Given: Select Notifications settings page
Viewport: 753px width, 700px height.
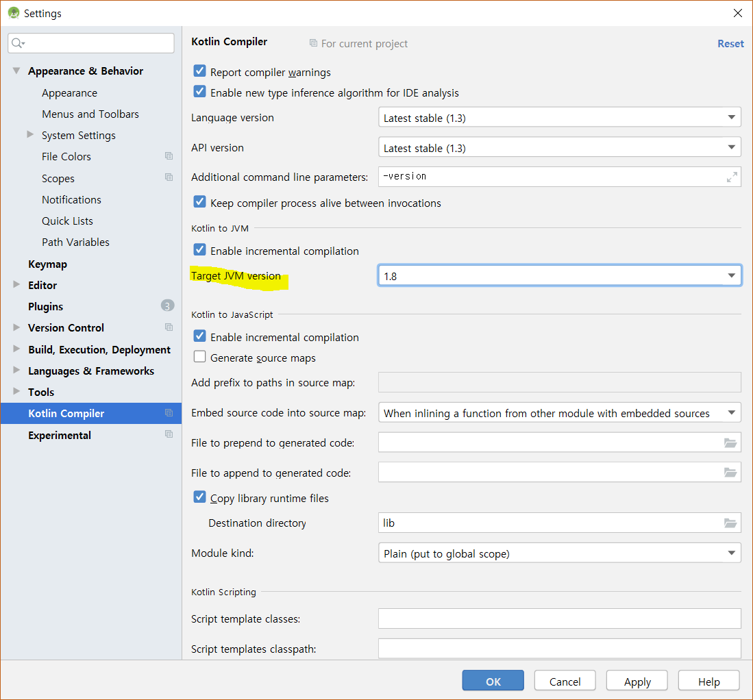Looking at the screenshot, I should [x=71, y=200].
